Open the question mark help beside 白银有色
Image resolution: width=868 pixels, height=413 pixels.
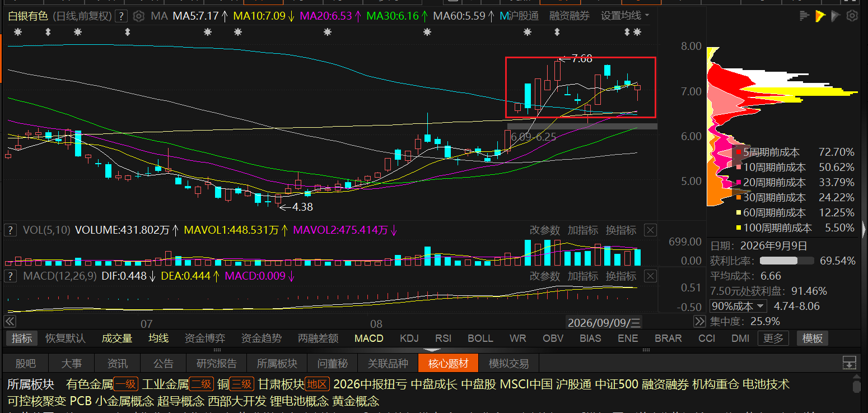pos(121,16)
